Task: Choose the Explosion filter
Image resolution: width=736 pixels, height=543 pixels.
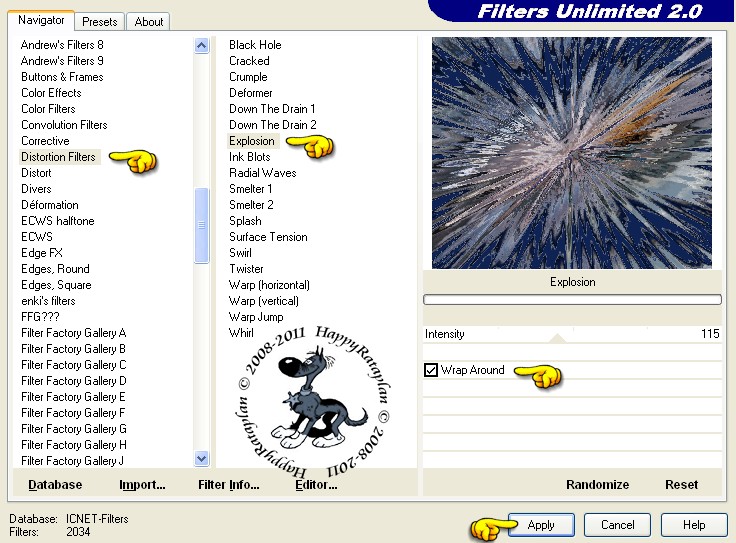Action: 252,141
